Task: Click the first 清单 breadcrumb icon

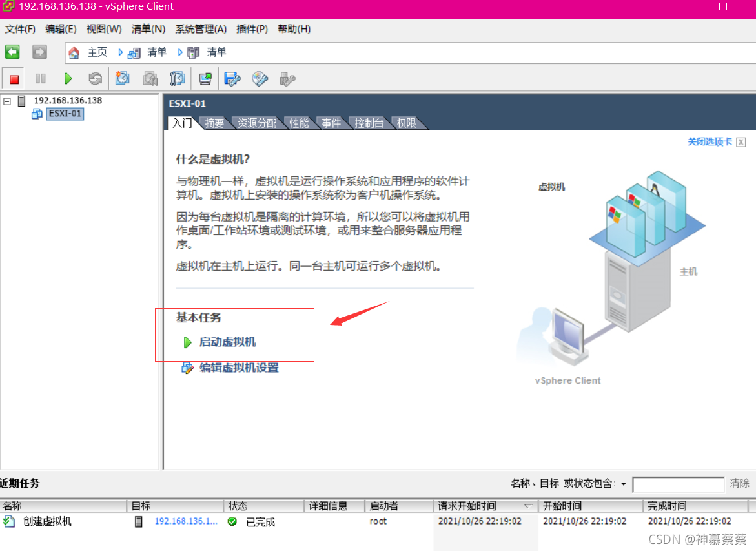Action: pyautogui.click(x=134, y=52)
